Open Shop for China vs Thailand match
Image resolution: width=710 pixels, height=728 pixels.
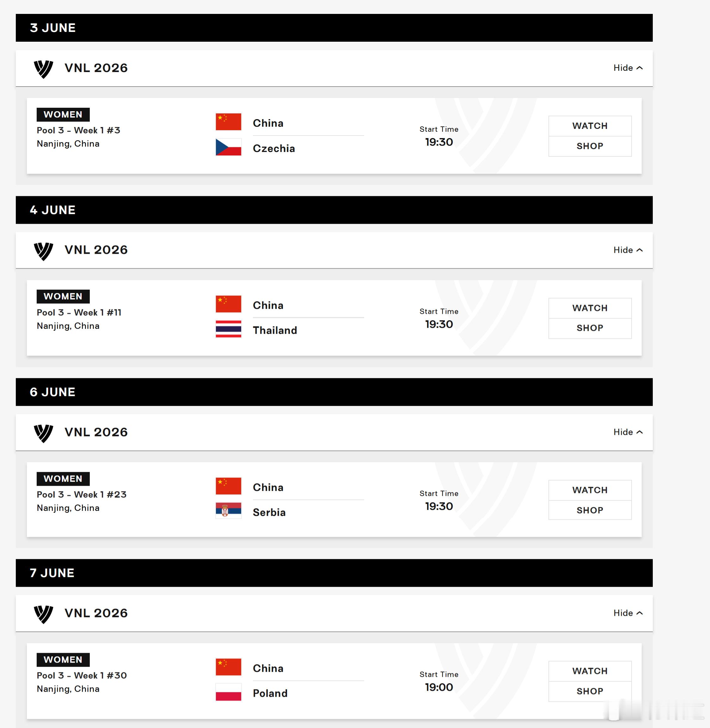[x=590, y=328]
